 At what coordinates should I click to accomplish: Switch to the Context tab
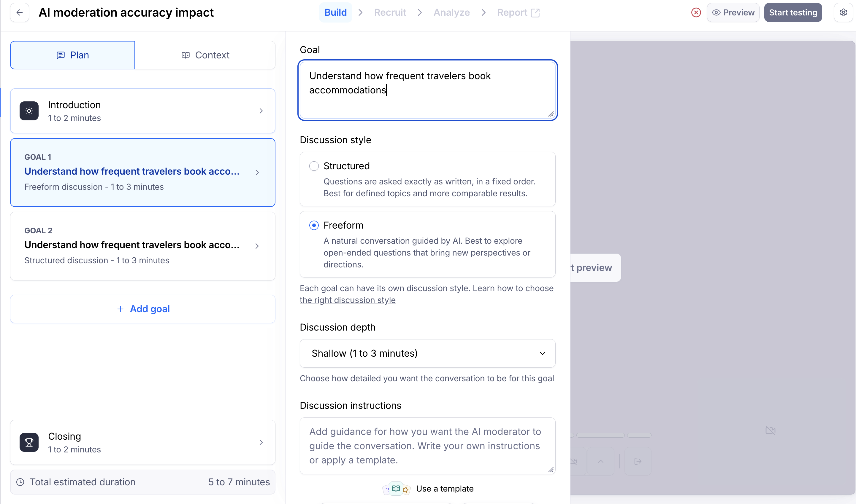point(205,55)
